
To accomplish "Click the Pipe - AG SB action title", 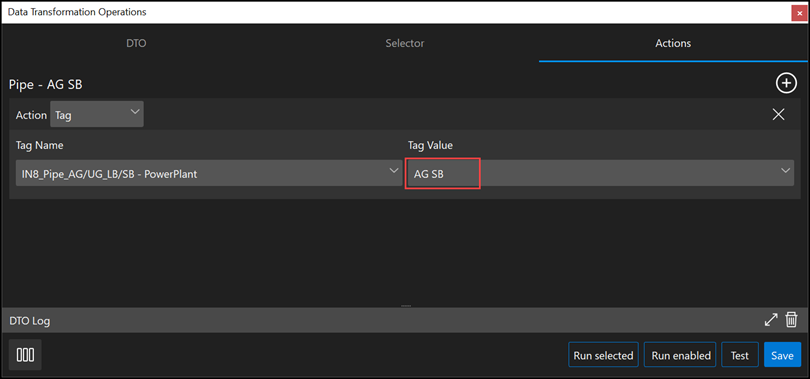I will 45,84.
